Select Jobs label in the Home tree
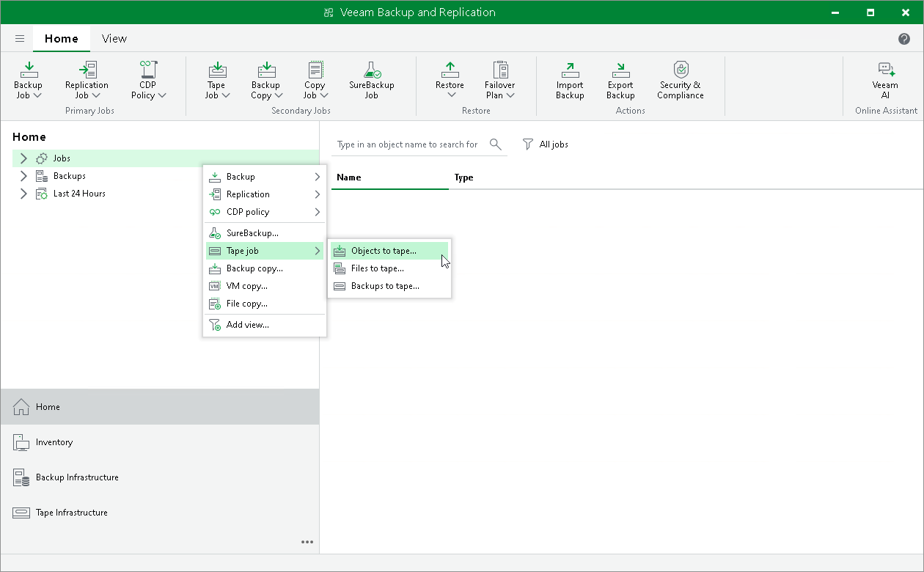The image size is (924, 572). 62,158
